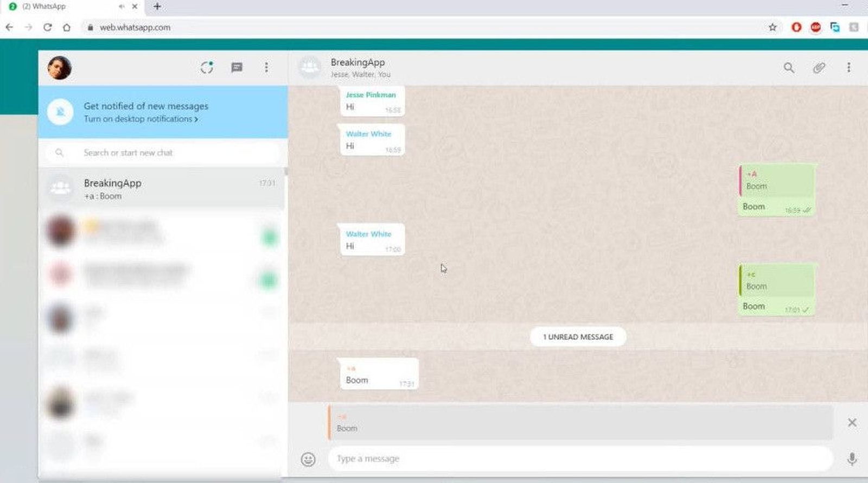Viewport: 868px width, 483px height.
Task: Click the microphone voice message icon
Action: pyautogui.click(x=852, y=459)
